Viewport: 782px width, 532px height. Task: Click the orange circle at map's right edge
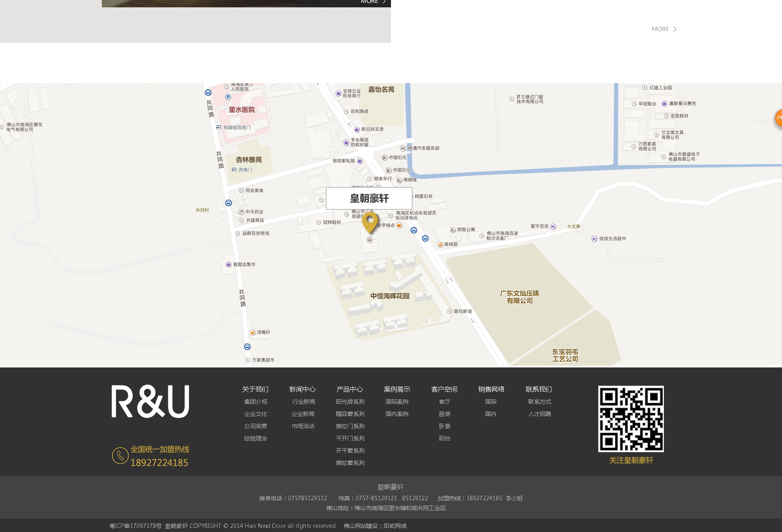[x=778, y=118]
